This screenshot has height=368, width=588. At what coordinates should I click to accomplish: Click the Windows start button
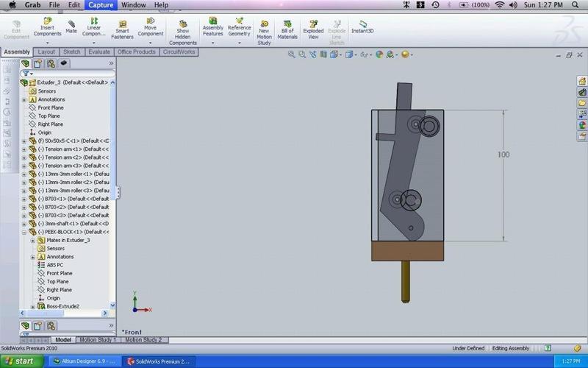coord(24,361)
